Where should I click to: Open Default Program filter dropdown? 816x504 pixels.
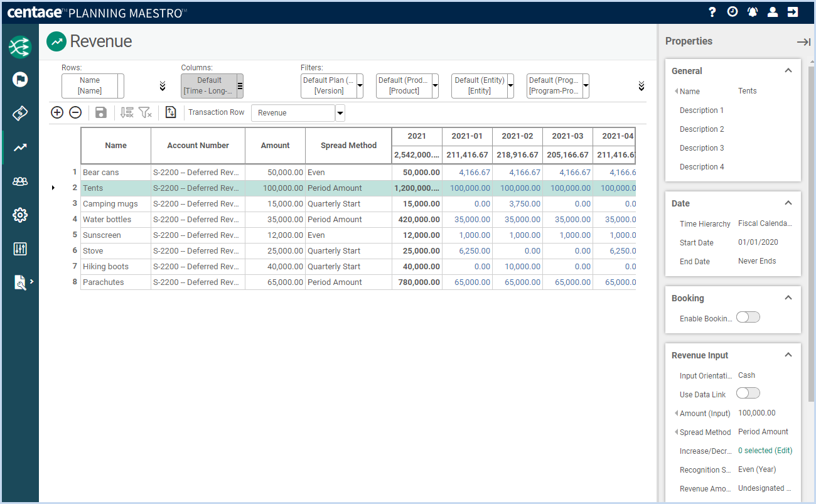tap(586, 86)
